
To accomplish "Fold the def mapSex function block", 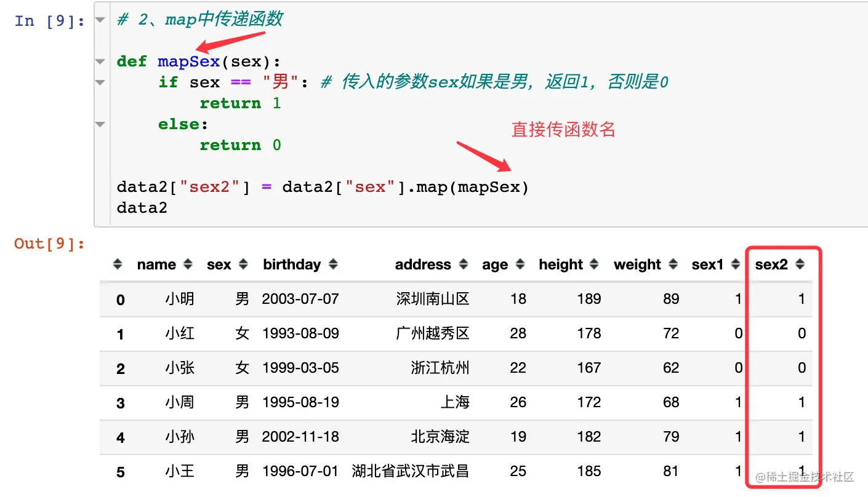I will pos(100,62).
